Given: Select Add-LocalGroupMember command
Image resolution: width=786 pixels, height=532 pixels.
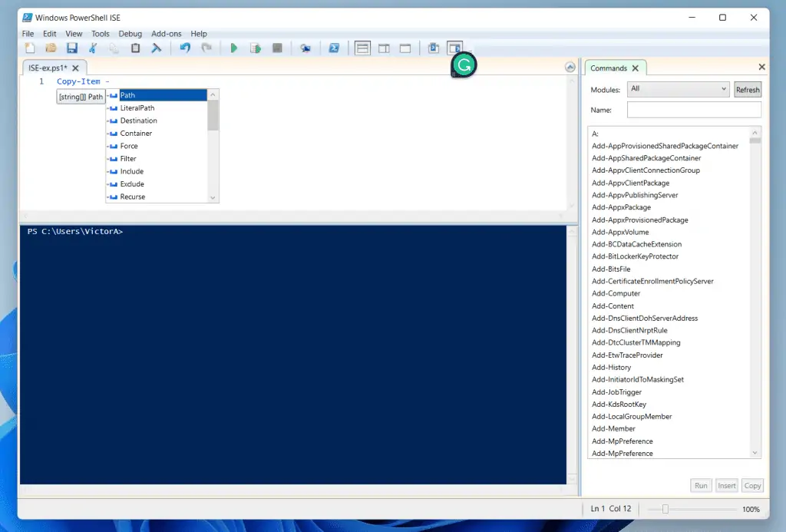Looking at the screenshot, I should (x=632, y=416).
